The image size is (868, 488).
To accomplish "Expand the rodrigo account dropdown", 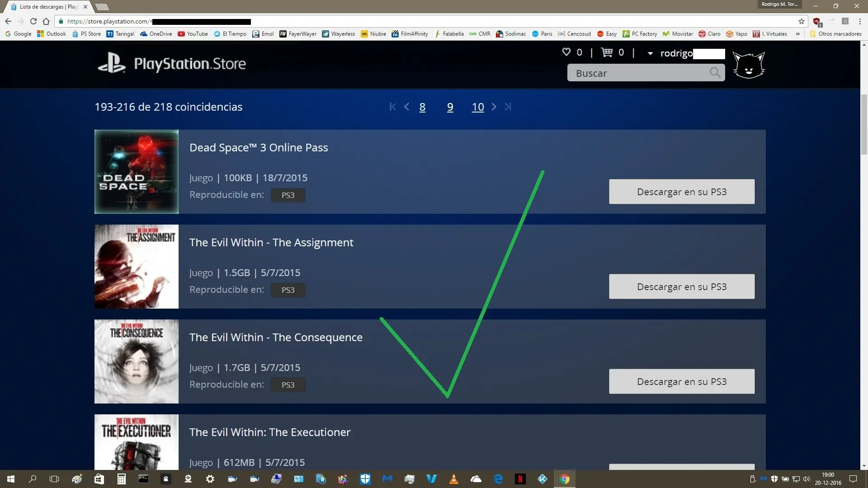I will click(x=650, y=53).
